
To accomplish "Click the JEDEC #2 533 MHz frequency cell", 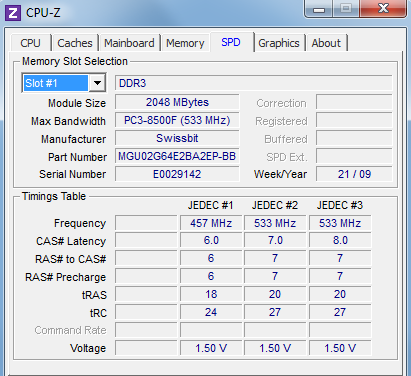I will (275, 223).
